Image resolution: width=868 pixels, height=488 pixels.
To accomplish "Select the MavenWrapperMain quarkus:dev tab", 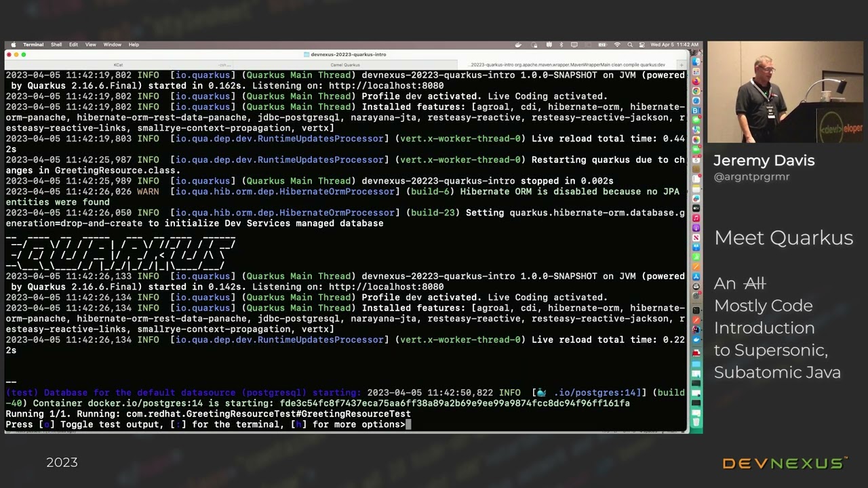I will [x=568, y=65].
